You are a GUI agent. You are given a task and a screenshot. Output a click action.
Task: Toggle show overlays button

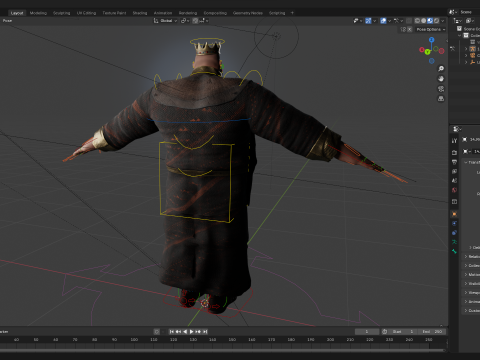click(x=383, y=21)
